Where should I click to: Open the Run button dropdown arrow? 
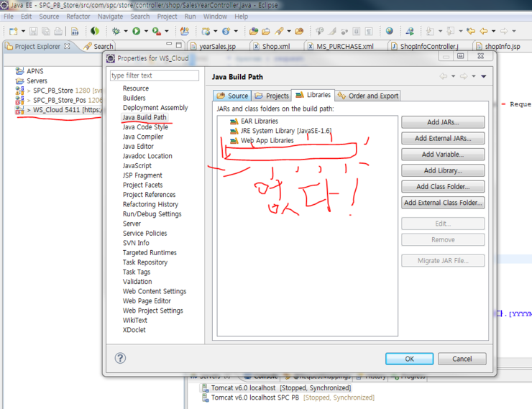[146, 31]
